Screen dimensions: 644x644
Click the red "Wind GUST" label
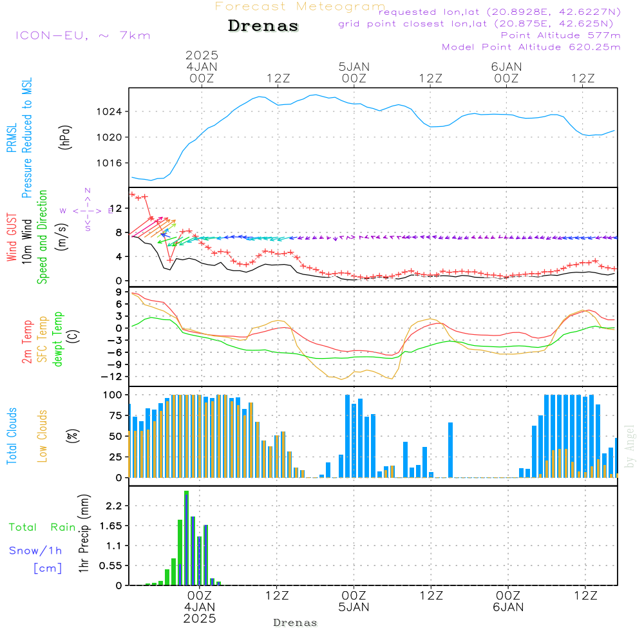(x=12, y=238)
